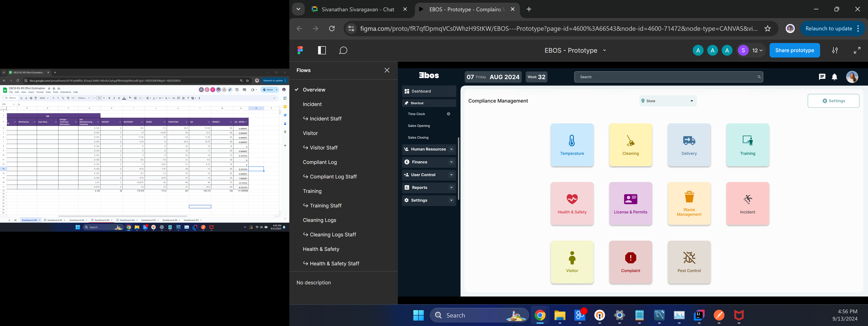Open version history clock icon in Sheets
The width and height of the screenshot is (868, 326).
coord(237,90)
